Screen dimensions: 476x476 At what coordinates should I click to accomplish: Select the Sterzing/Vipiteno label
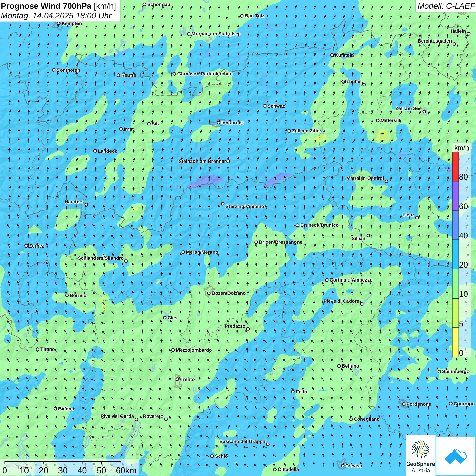point(245,206)
